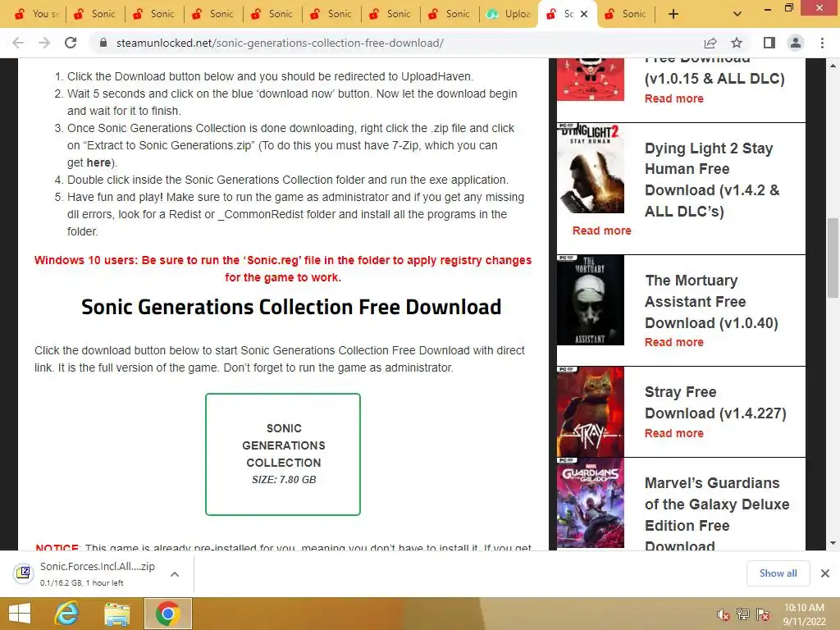840x630 pixels.
Task: Read more about The Mortuary Assistant
Action: (674, 342)
